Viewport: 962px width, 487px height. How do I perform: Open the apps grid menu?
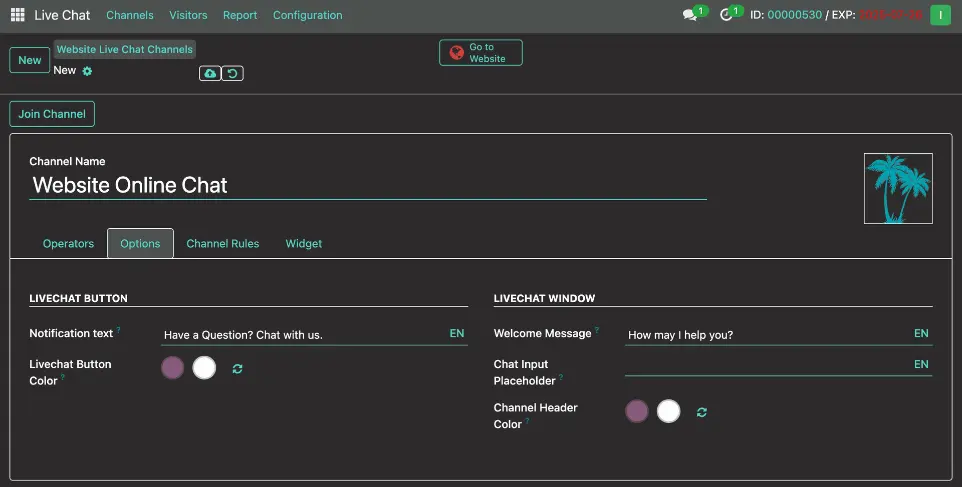[17, 15]
